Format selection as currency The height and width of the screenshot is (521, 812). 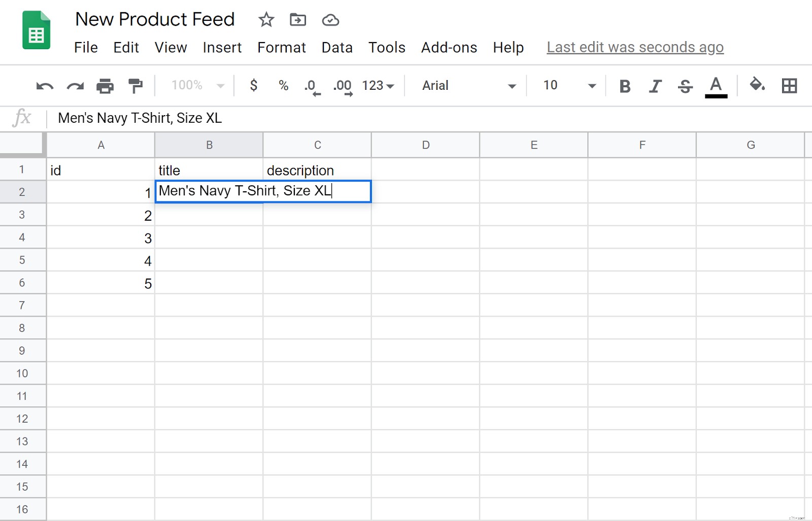pyautogui.click(x=253, y=86)
